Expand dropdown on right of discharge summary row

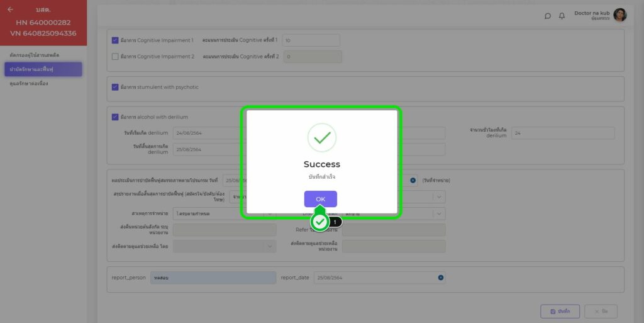tap(438, 197)
